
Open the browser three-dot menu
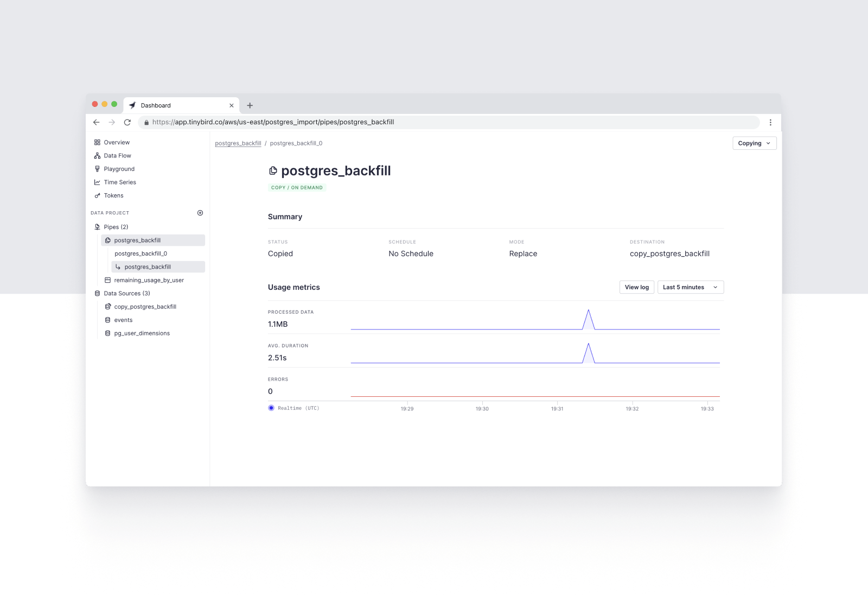pyautogui.click(x=770, y=123)
